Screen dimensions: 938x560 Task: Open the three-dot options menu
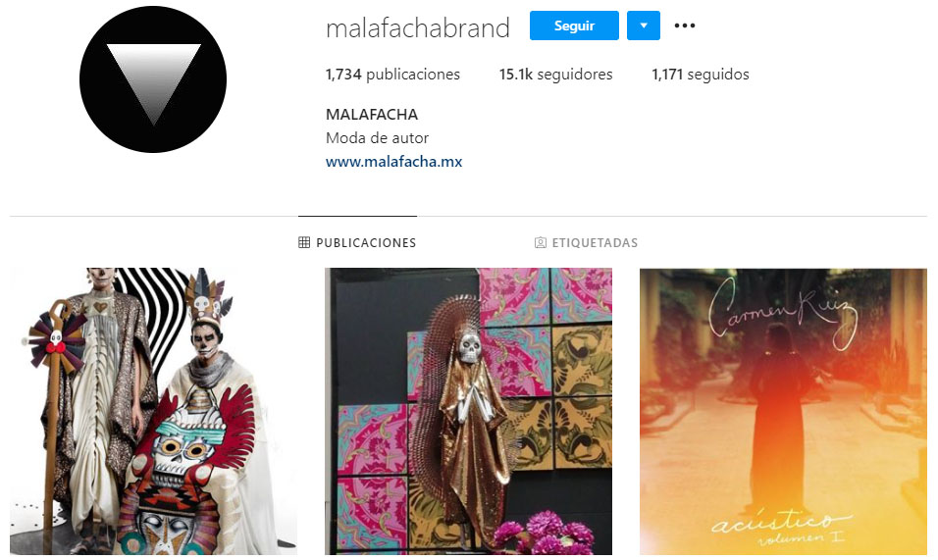684,25
